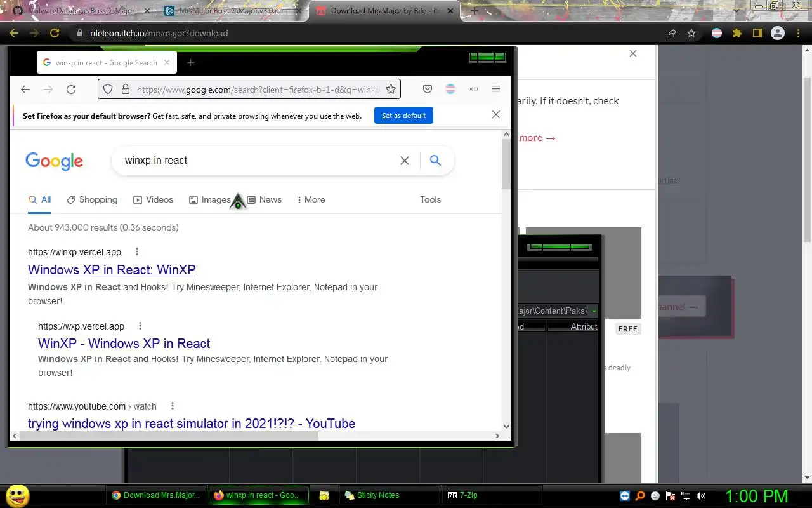Open Chrome's striped circle extension icon
812x508 pixels.
click(x=717, y=33)
